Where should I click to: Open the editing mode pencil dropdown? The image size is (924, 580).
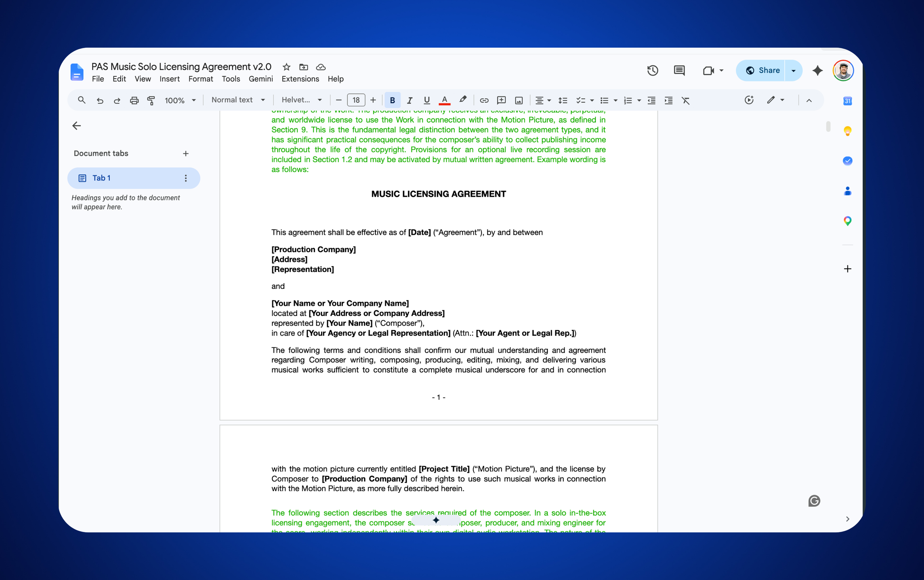tap(775, 100)
